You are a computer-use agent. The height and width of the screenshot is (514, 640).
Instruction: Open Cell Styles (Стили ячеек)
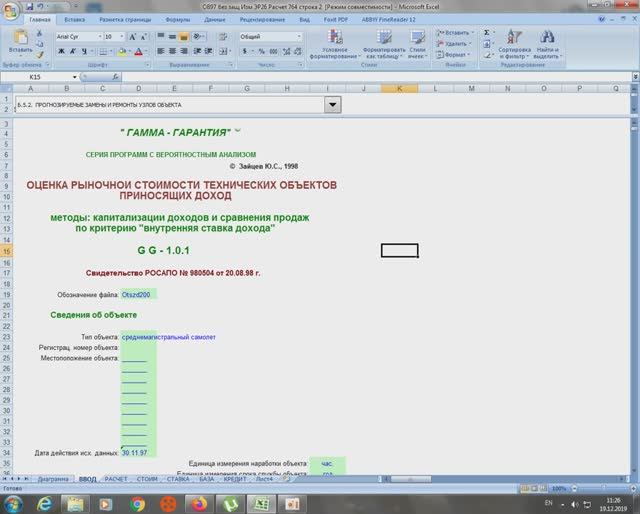click(x=417, y=44)
